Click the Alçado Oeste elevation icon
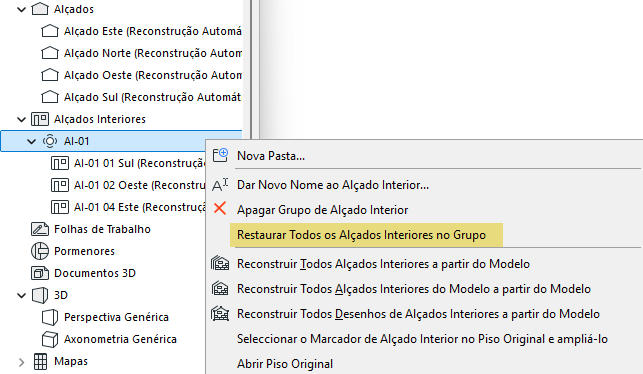Image resolution: width=643 pixels, height=374 pixels. pyautogui.click(x=50, y=75)
